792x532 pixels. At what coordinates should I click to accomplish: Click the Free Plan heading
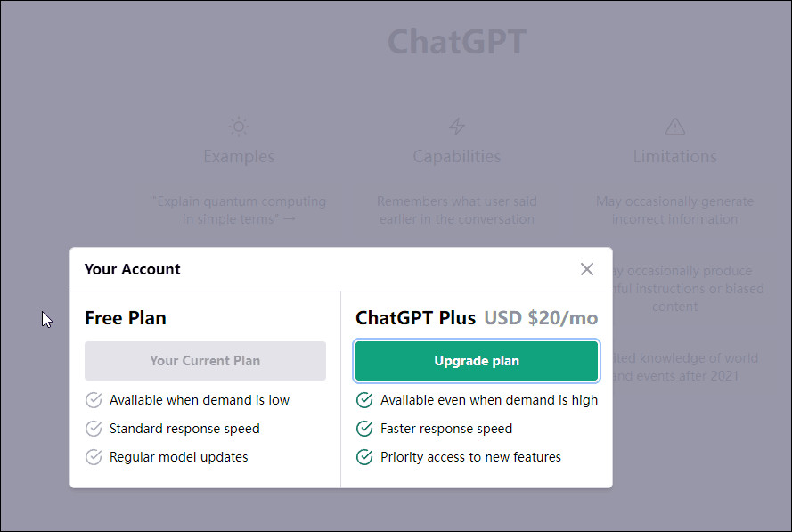tap(126, 318)
